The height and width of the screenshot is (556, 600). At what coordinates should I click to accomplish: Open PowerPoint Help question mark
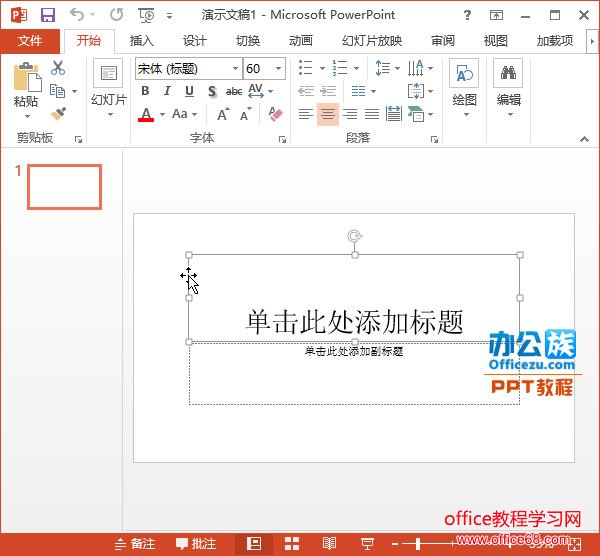(x=467, y=15)
